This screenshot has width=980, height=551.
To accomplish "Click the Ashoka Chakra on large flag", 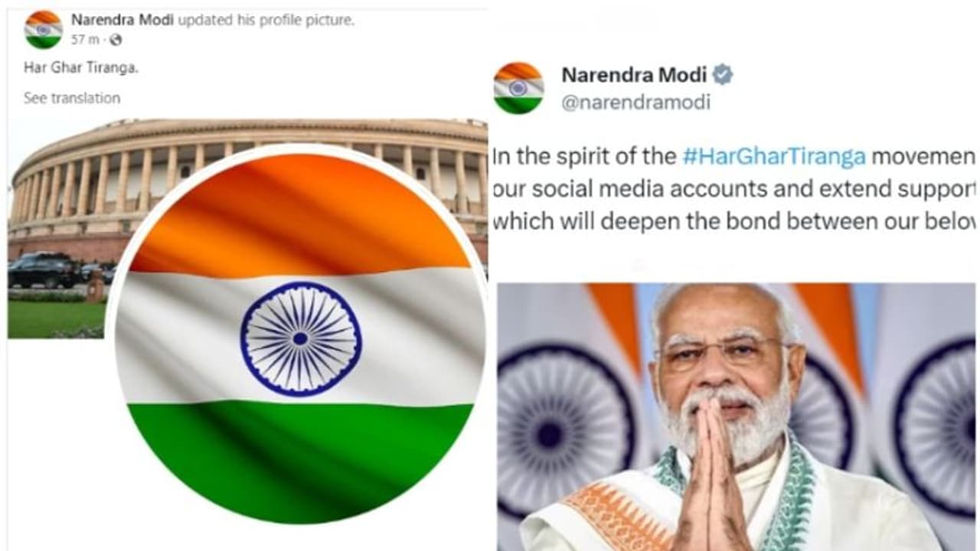I will tap(301, 337).
